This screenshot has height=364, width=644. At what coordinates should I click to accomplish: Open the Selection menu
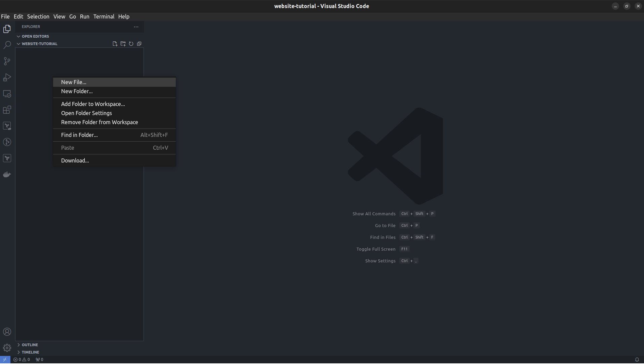click(38, 16)
